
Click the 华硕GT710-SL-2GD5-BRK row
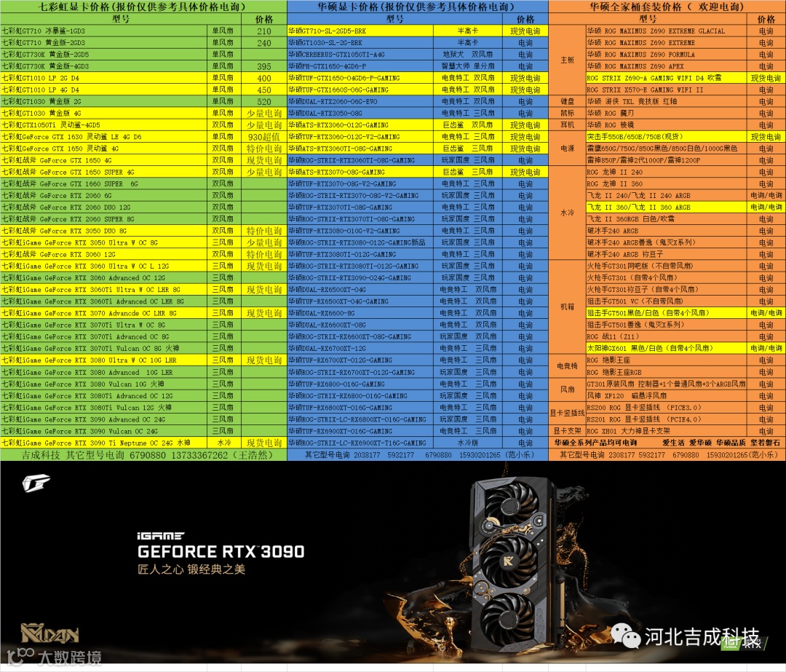pyautogui.click(x=418, y=31)
